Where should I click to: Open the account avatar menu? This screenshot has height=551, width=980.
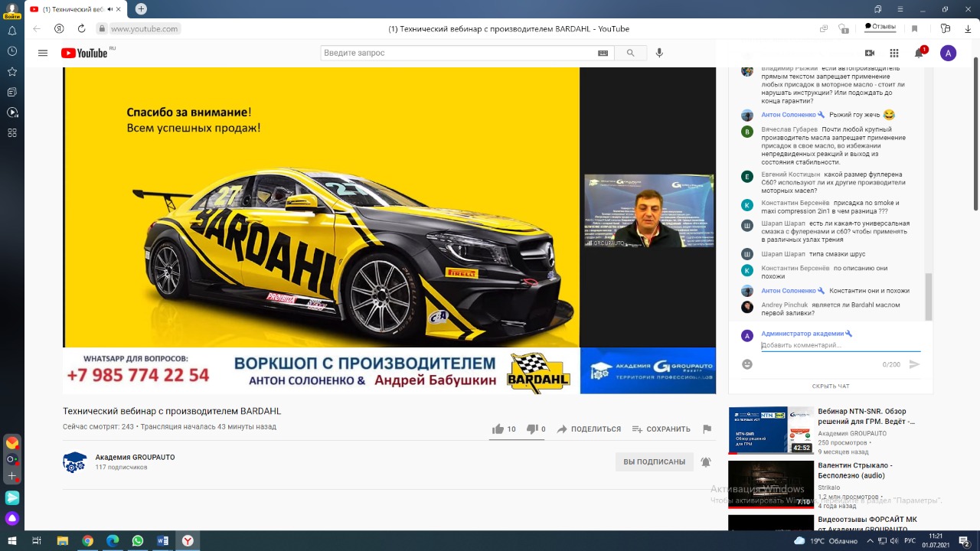click(x=948, y=53)
